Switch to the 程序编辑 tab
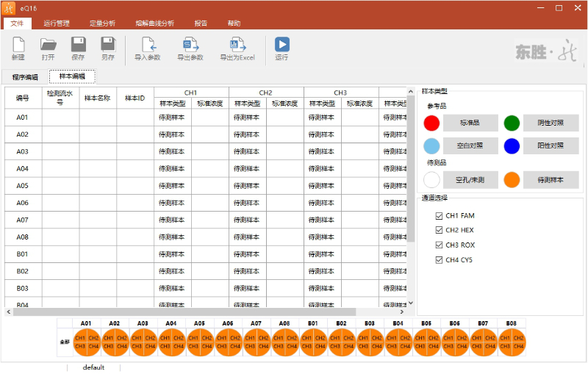 click(25, 77)
